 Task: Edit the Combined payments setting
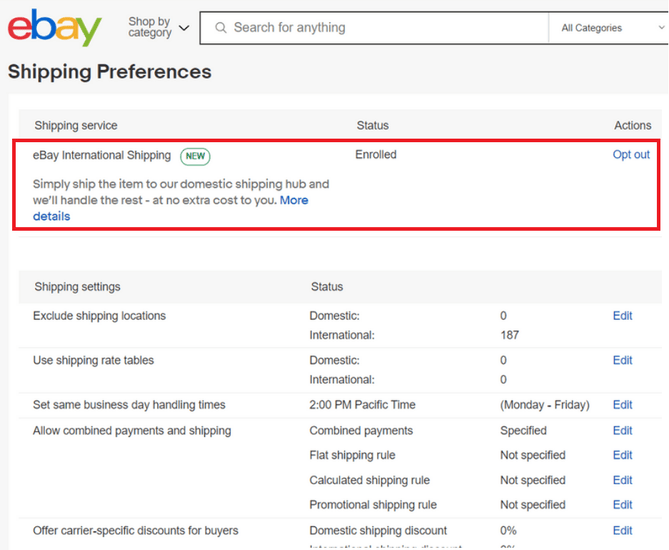pos(622,431)
